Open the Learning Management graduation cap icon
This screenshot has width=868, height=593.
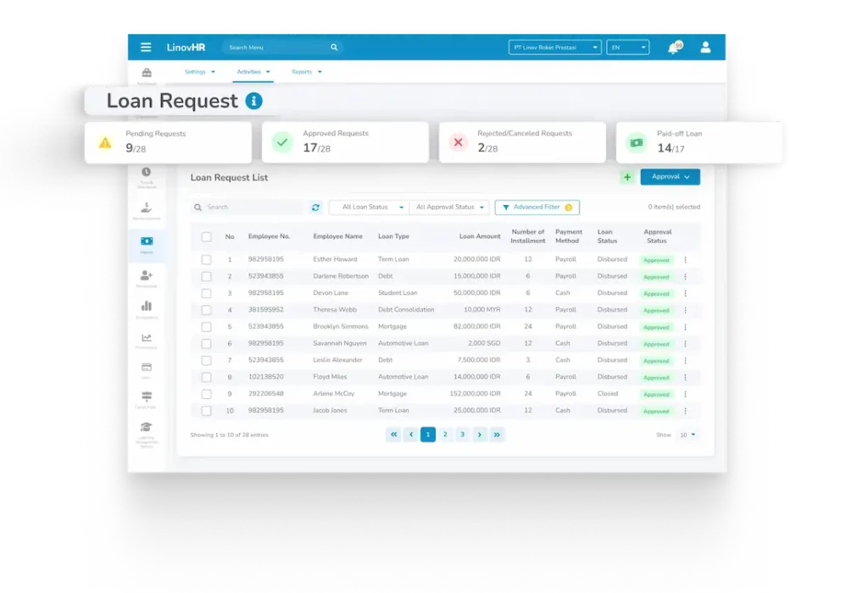tap(146, 427)
